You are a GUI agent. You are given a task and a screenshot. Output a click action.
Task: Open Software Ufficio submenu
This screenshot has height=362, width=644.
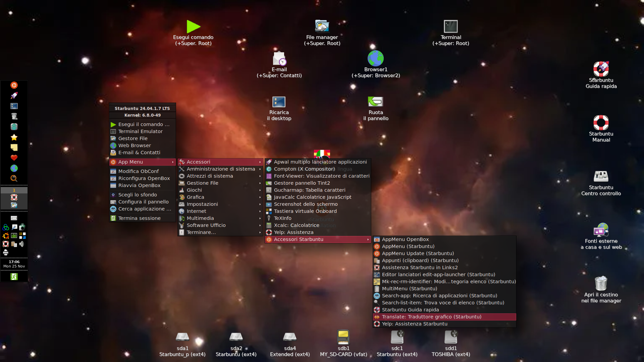[x=220, y=225]
